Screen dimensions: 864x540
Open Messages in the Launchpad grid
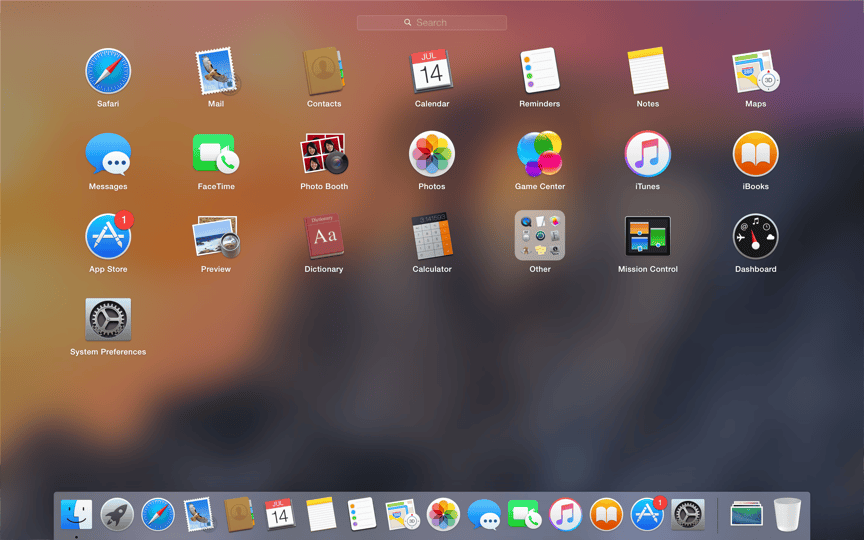(108, 154)
